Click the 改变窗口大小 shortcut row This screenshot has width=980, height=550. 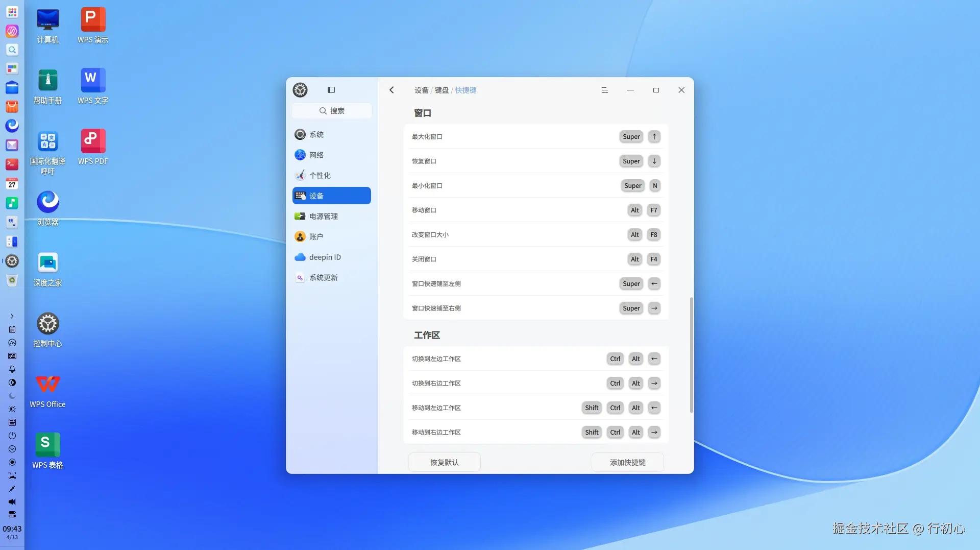click(x=536, y=234)
